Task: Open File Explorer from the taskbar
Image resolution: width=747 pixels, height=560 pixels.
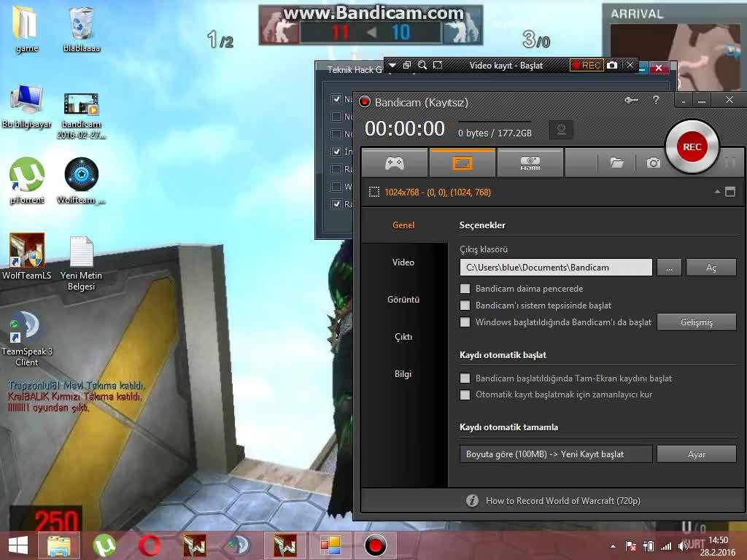Action: tap(59, 545)
